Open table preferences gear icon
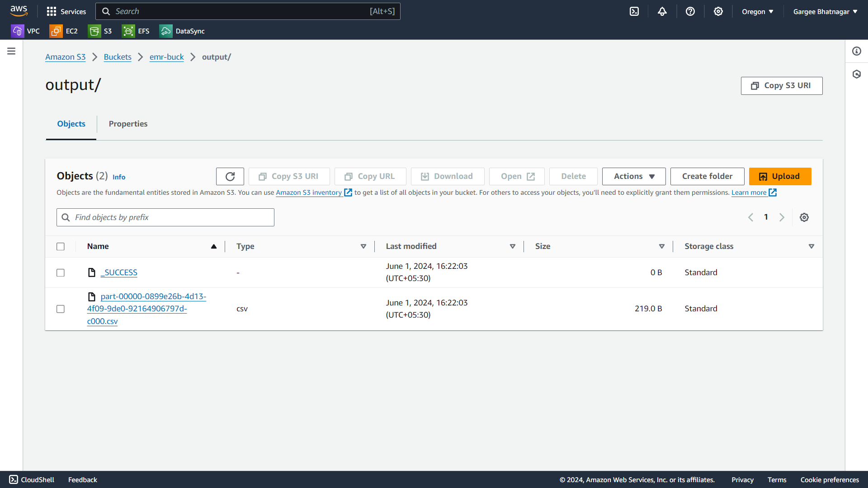Image resolution: width=868 pixels, height=488 pixels. pos(804,217)
